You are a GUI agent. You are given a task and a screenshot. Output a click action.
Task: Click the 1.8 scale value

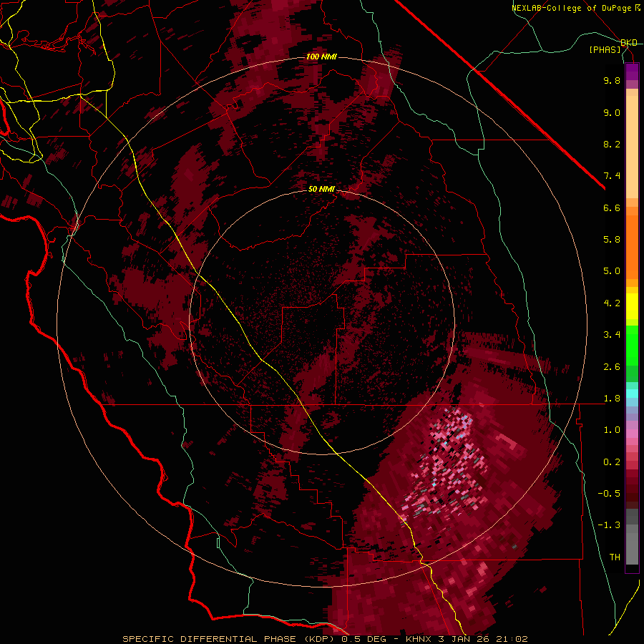click(612, 399)
